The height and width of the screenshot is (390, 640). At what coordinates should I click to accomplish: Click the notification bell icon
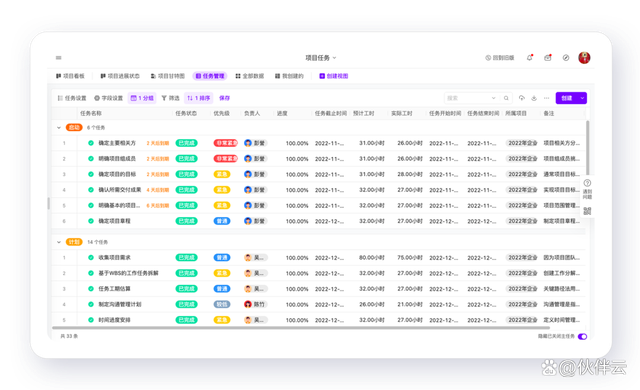coord(529,58)
